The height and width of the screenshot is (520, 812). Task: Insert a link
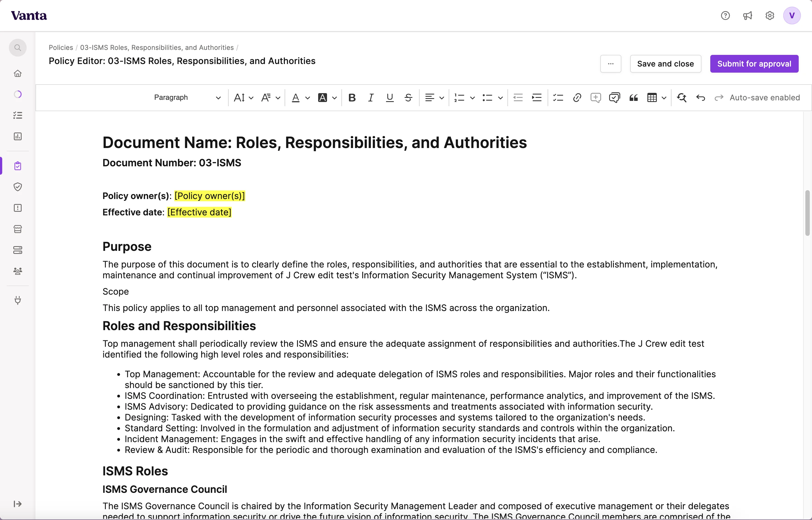pyautogui.click(x=577, y=98)
